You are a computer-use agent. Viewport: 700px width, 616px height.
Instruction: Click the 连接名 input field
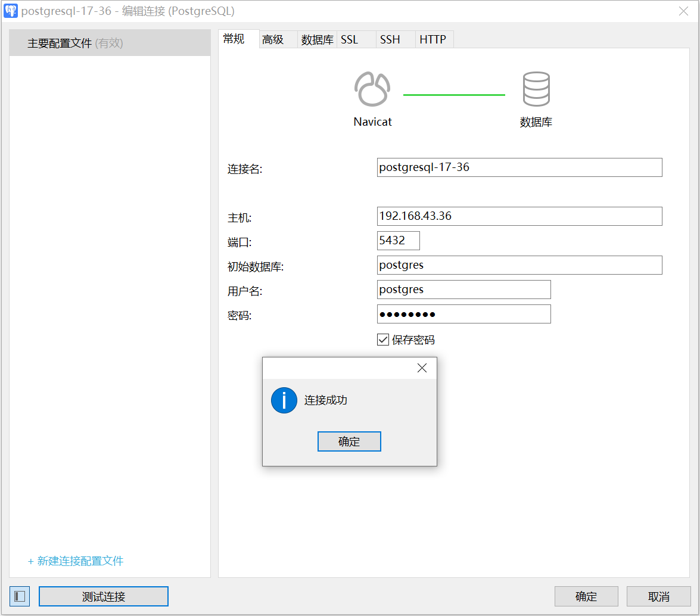(x=519, y=167)
